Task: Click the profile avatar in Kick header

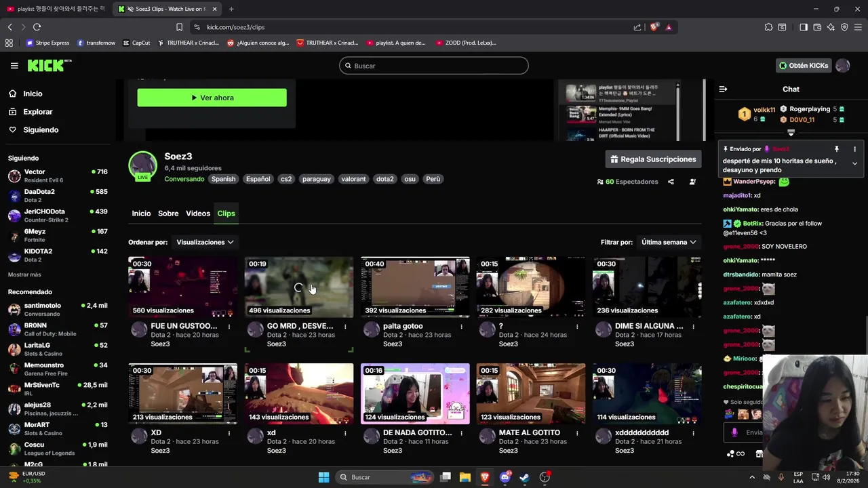Action: coord(842,66)
